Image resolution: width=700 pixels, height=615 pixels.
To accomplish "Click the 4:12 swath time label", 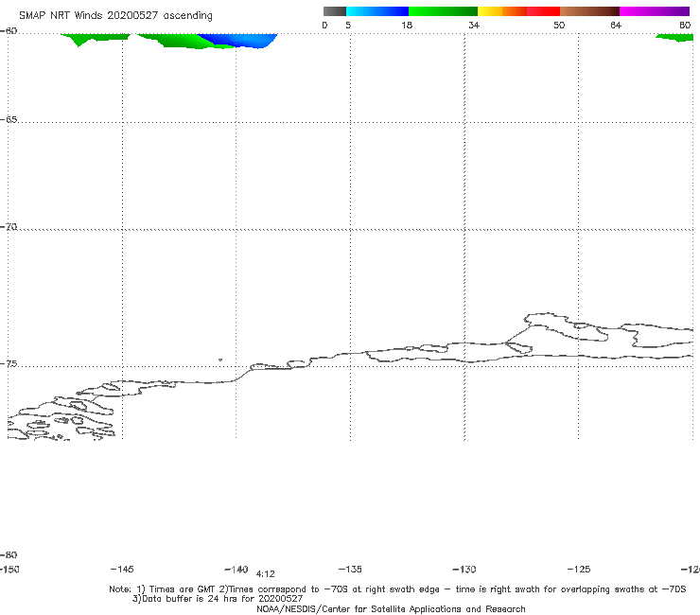I will pos(265,574).
